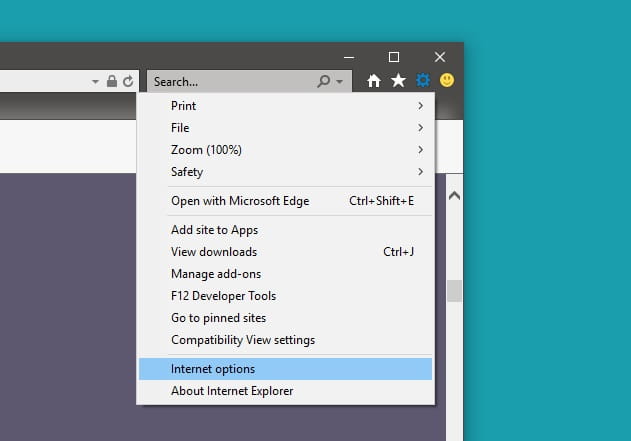
Task: Open View downloads
Action: pos(286,252)
